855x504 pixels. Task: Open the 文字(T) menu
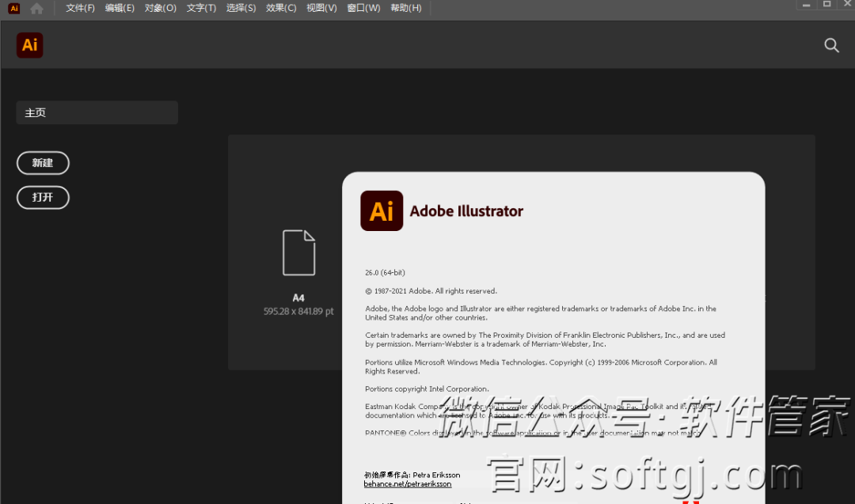[x=201, y=8]
